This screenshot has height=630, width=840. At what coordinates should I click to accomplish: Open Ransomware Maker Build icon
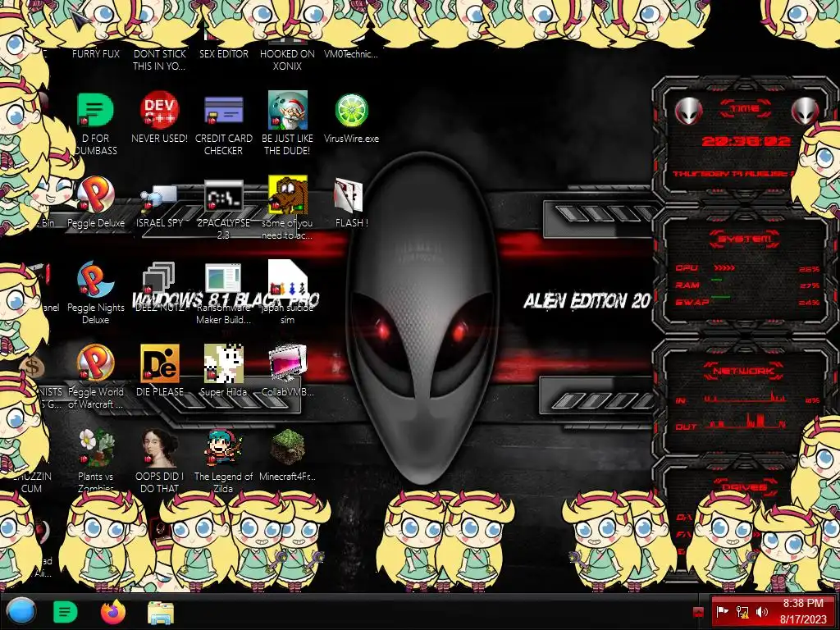(223, 279)
